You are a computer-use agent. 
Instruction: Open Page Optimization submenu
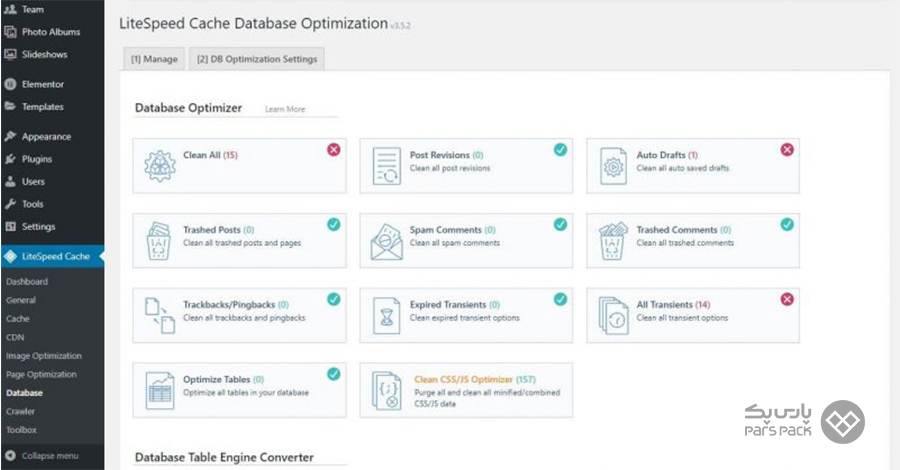coord(41,374)
